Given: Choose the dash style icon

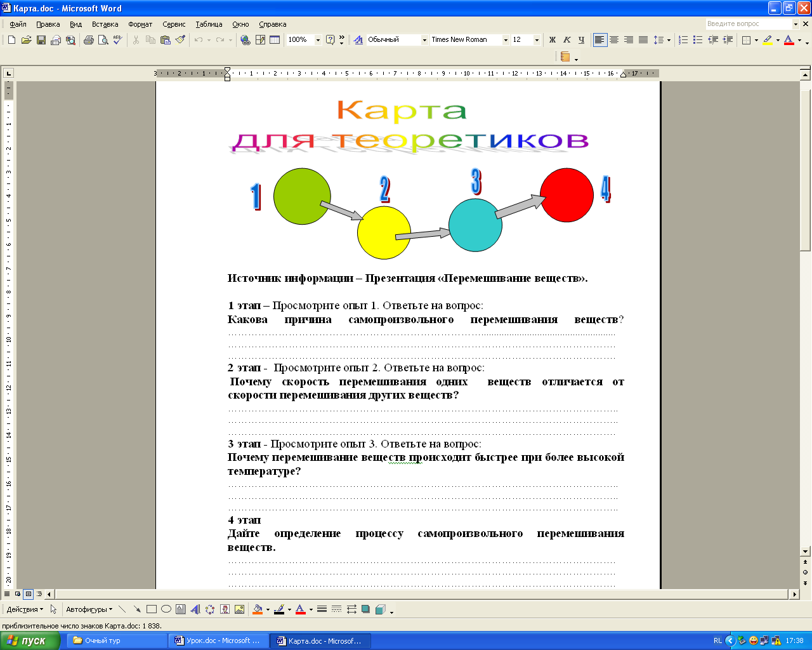Looking at the screenshot, I should pos(336,609).
